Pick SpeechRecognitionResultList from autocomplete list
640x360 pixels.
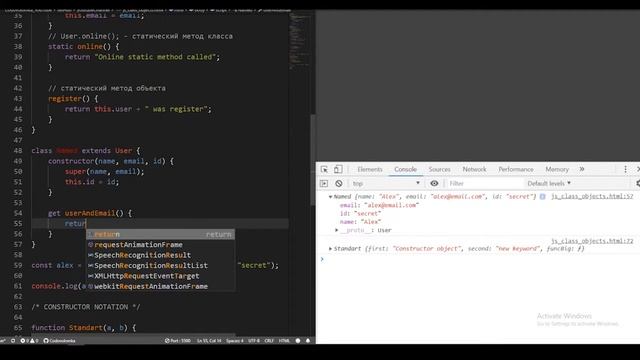click(160, 266)
